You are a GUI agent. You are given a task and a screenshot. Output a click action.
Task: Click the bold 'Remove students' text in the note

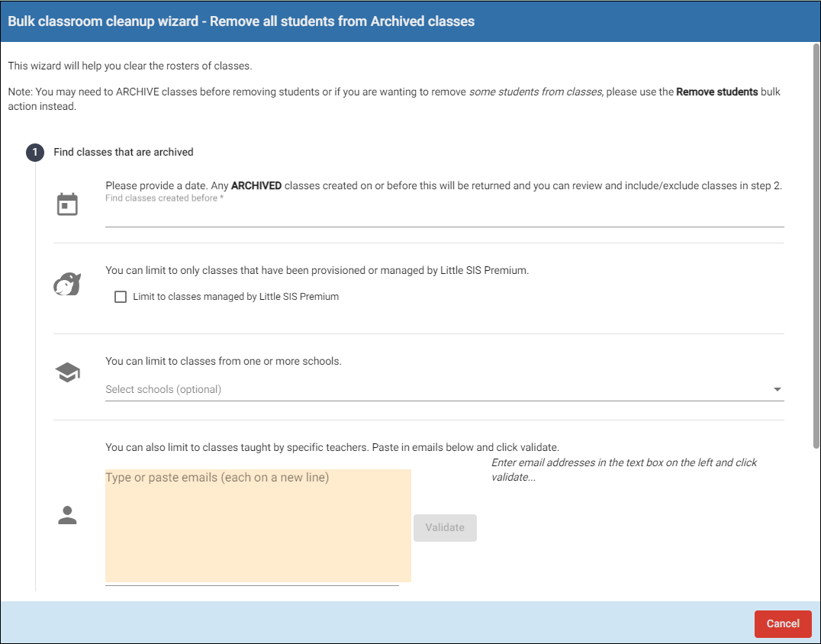pyautogui.click(x=716, y=92)
